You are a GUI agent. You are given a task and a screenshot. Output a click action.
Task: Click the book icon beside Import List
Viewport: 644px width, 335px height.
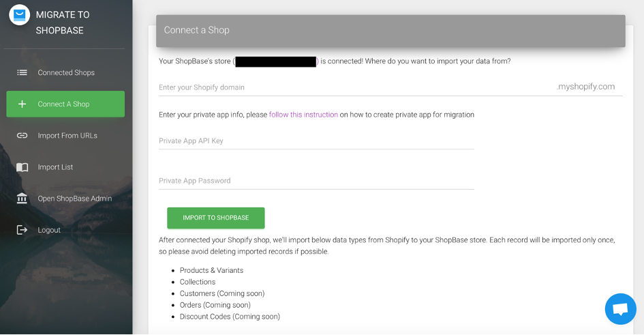[22, 167]
